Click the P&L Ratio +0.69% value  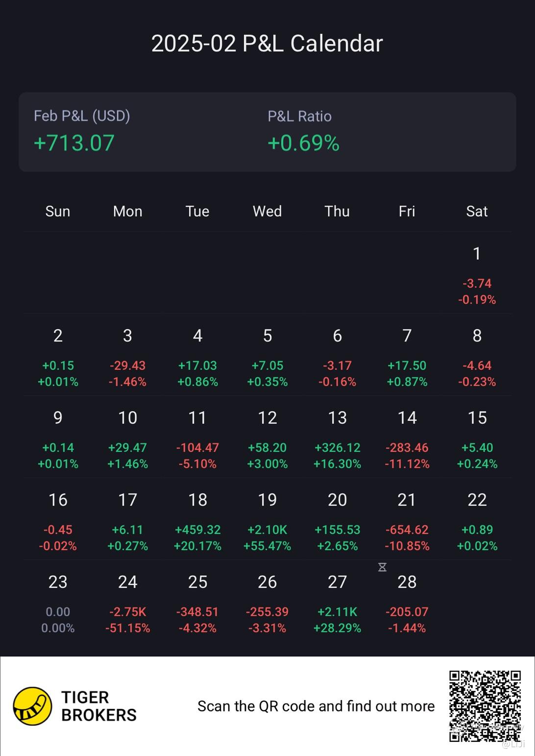coord(303,143)
